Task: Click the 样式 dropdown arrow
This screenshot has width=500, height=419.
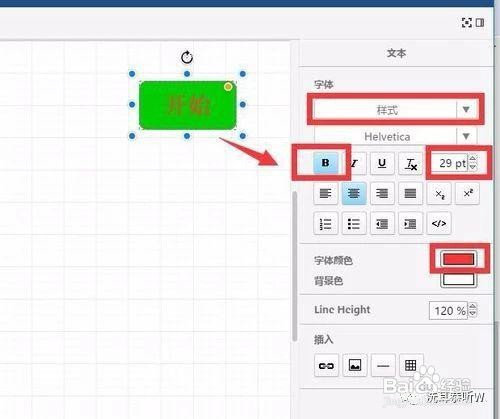Action: tap(466, 109)
